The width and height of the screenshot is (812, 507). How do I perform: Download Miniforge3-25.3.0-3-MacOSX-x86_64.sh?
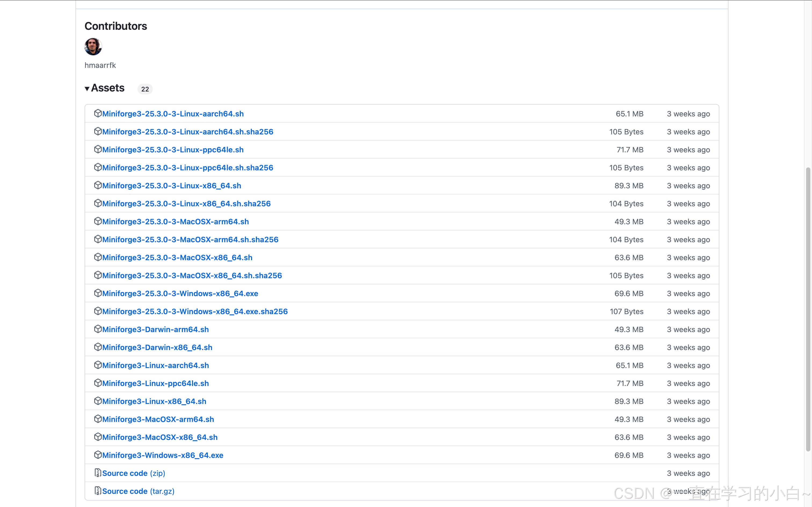(177, 258)
